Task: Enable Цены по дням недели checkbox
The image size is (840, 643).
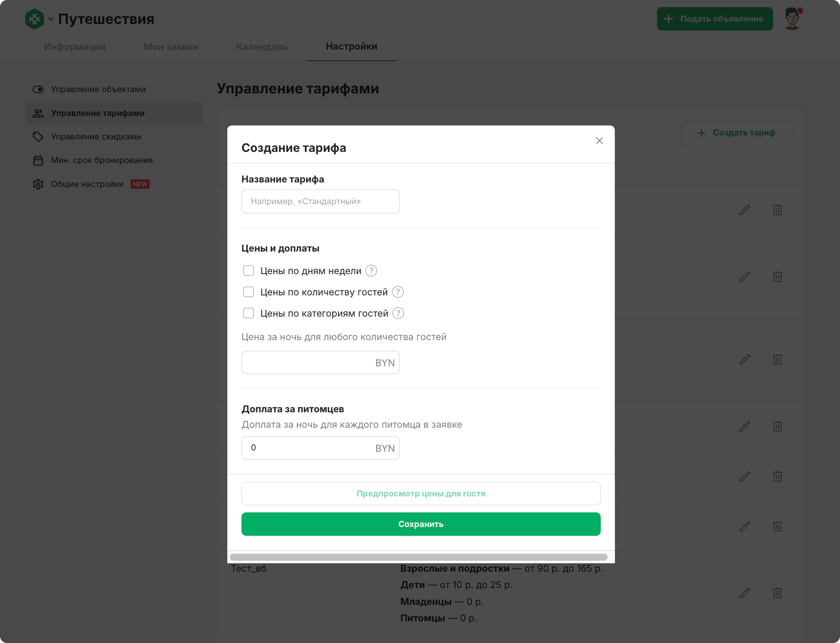Action: coord(249,271)
